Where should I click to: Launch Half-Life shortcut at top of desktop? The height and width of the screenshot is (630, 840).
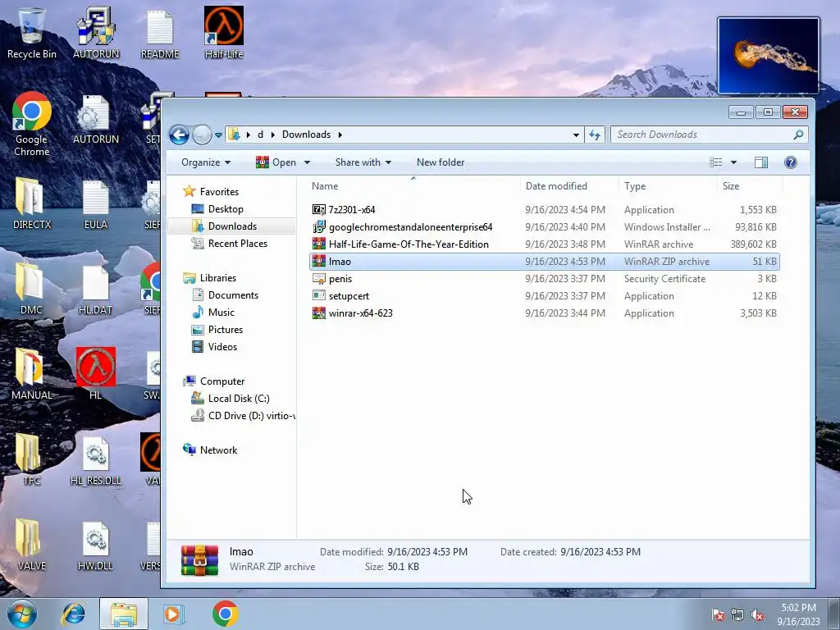pos(224,33)
